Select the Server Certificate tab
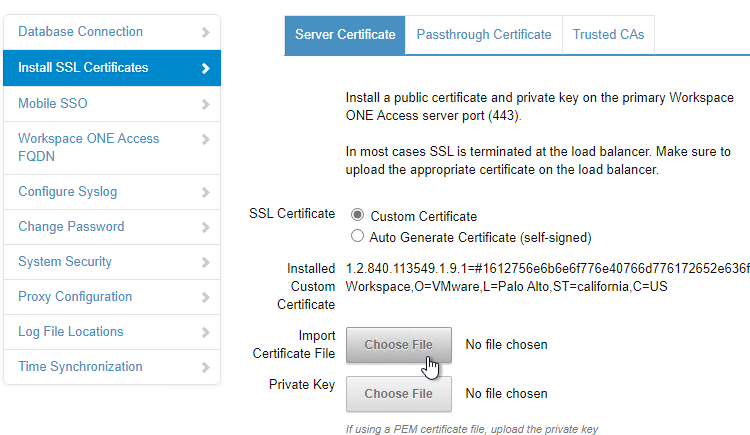This screenshot has width=750, height=435. pyautogui.click(x=345, y=35)
